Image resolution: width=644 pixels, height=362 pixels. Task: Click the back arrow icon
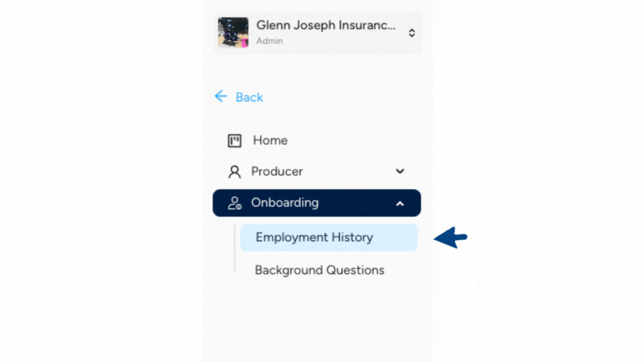click(221, 96)
